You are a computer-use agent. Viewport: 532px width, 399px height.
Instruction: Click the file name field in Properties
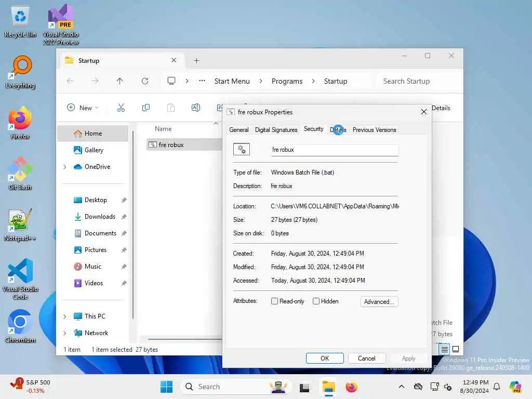(x=335, y=150)
